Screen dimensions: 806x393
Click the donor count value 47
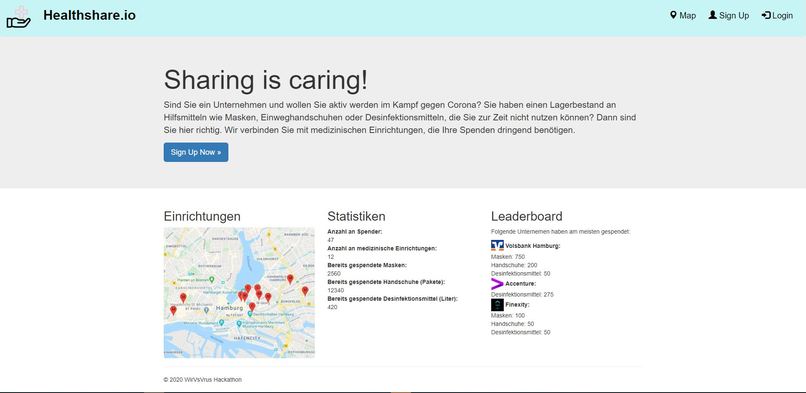click(331, 240)
